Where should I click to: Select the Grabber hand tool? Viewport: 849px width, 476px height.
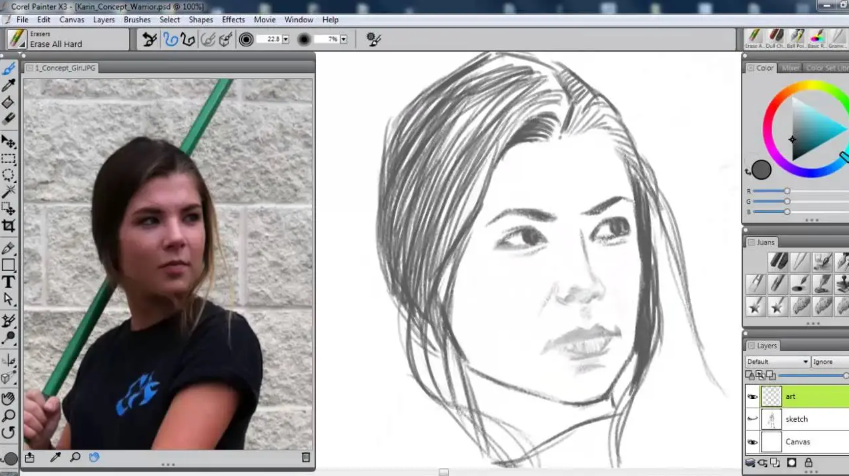click(8, 399)
